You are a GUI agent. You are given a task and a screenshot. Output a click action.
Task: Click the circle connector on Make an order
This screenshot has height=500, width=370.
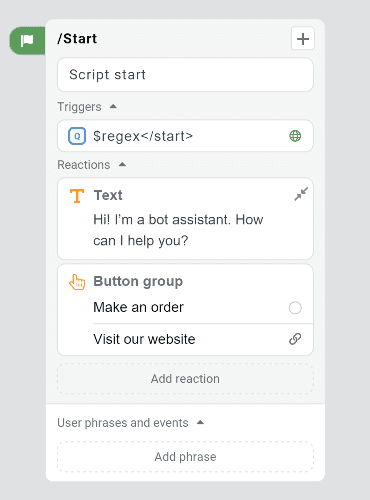295,308
